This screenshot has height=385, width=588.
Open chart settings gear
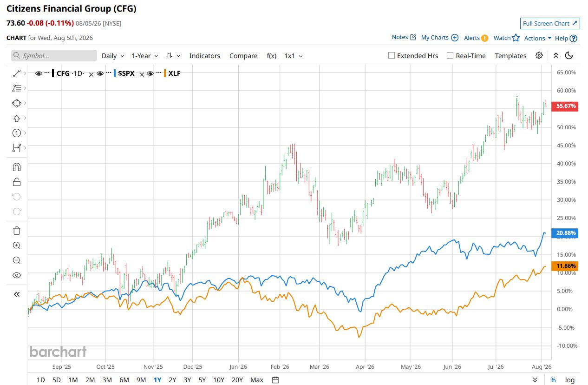(539, 55)
